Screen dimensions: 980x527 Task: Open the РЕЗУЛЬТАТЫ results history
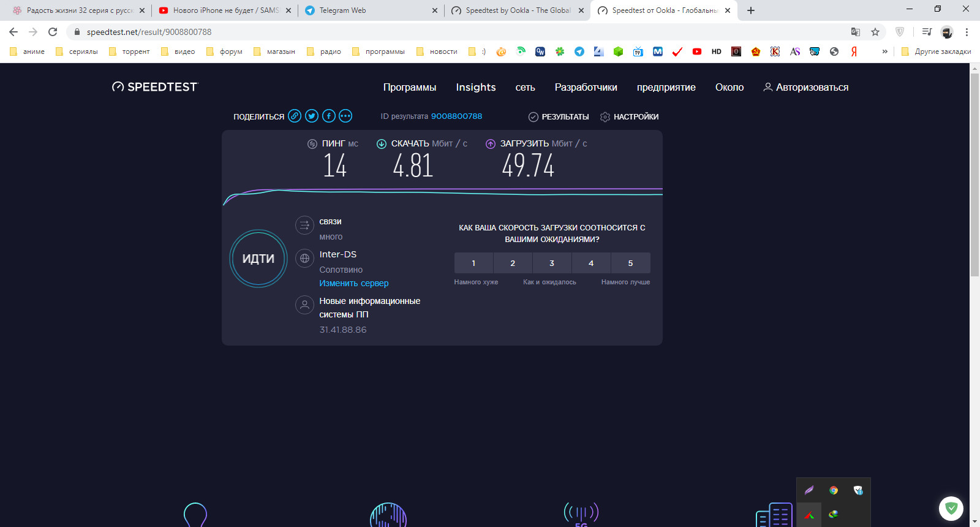pos(559,116)
